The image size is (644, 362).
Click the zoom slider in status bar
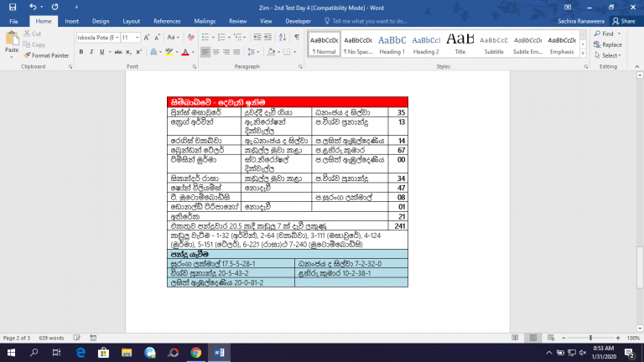590,338
